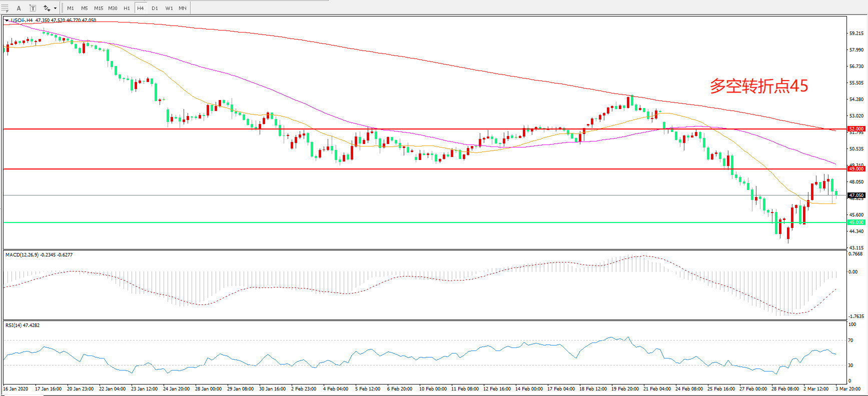Change chart to W1 weekly timeframe
This screenshot has width=868, height=396.
169,8
